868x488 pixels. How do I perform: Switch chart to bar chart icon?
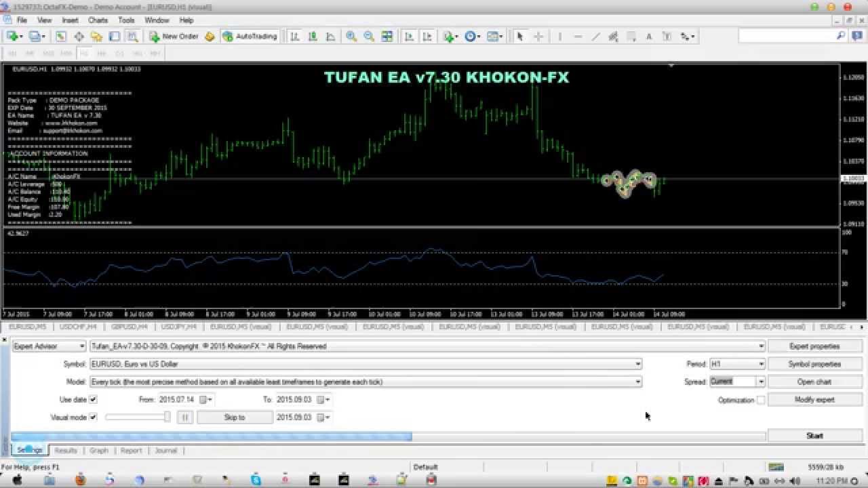coord(295,37)
